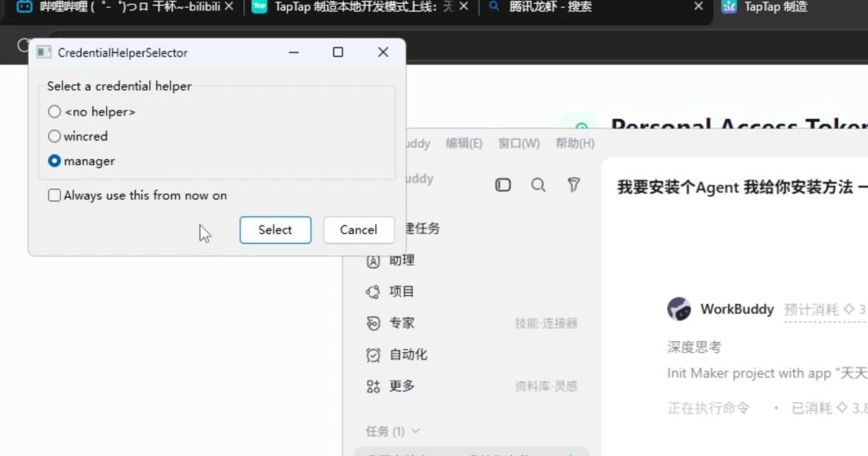Open the 编辑(E) menu
The image size is (868, 456).
tap(464, 143)
